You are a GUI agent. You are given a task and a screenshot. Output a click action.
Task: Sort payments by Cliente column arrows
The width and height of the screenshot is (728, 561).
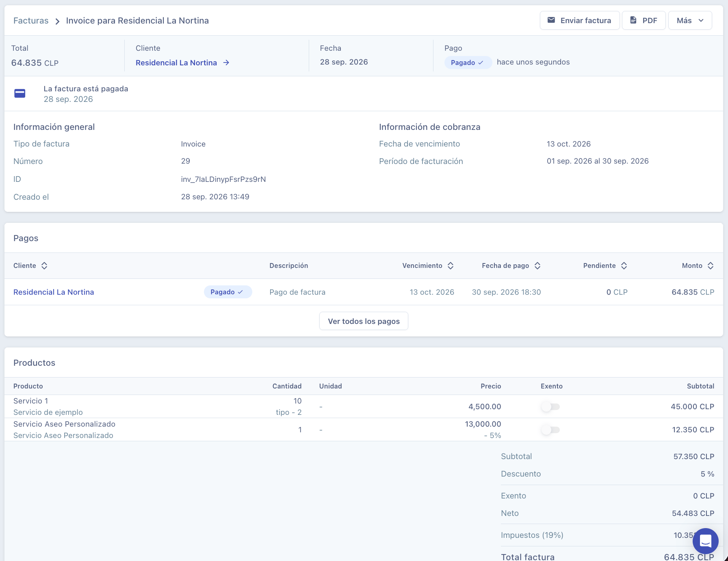pos(44,266)
